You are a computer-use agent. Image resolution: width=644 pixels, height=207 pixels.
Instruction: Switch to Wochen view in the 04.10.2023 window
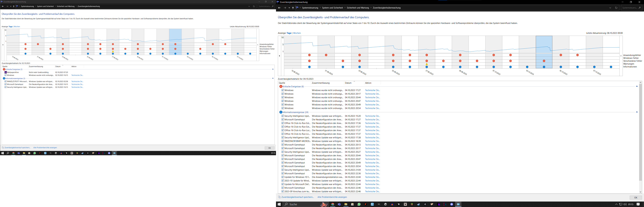[297, 33]
